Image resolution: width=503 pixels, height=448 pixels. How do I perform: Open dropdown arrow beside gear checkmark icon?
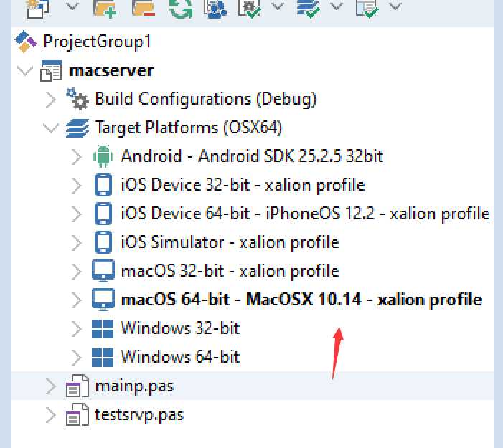[x=278, y=6]
